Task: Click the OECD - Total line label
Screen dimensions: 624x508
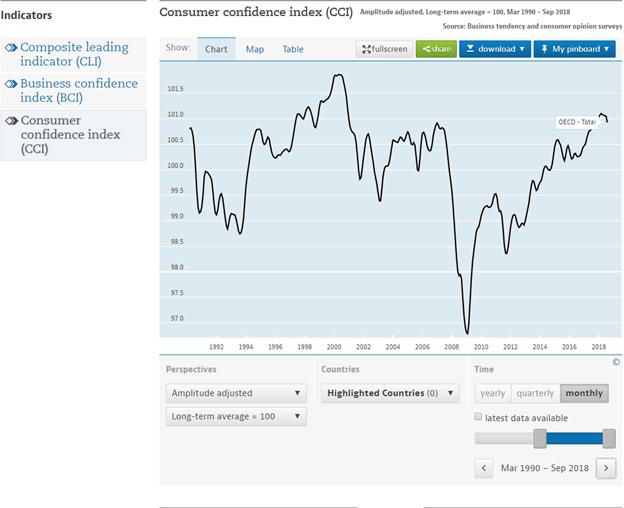Action: [576, 122]
